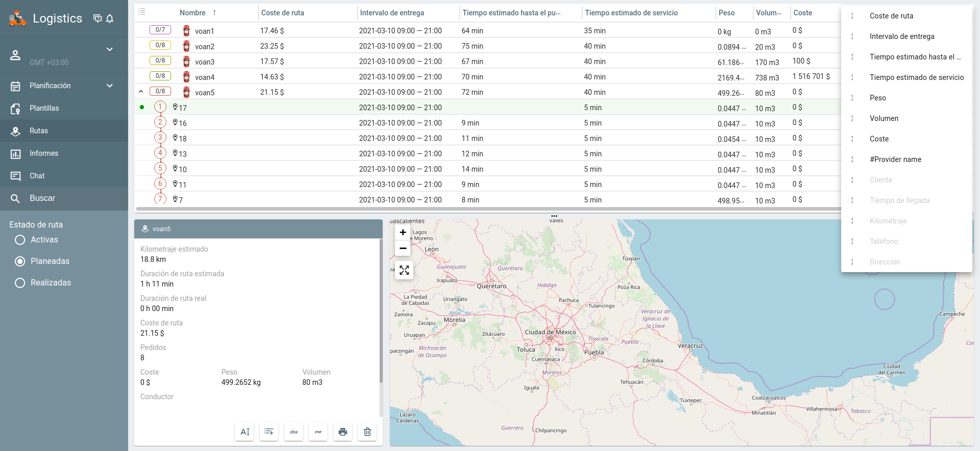Image resolution: width=980 pixels, height=451 pixels.
Task: Click the notification bell icon
Action: [110, 19]
